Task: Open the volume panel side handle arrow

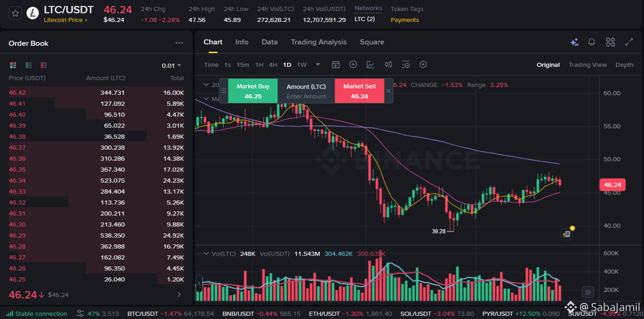Action: click(x=199, y=284)
